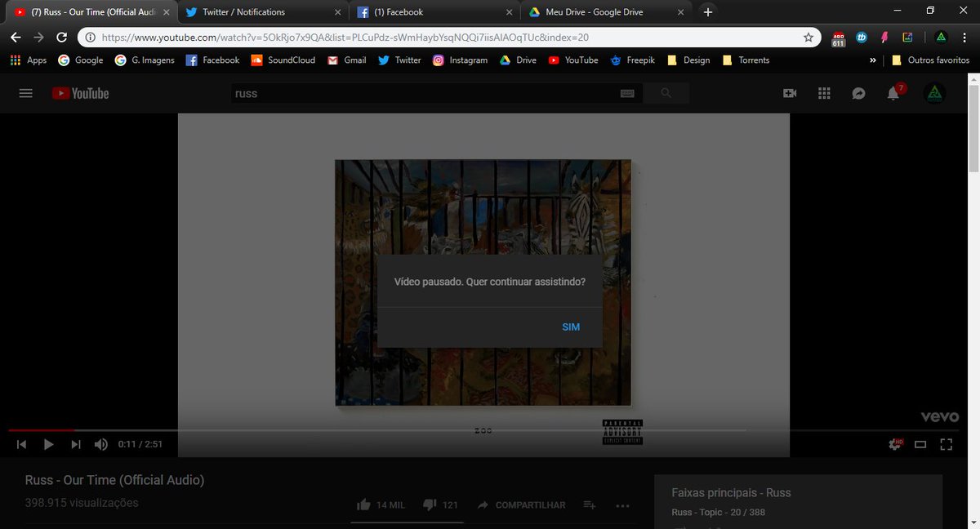This screenshot has width=980, height=529.
Task: Expand Design bookmarks folder
Action: [688, 60]
